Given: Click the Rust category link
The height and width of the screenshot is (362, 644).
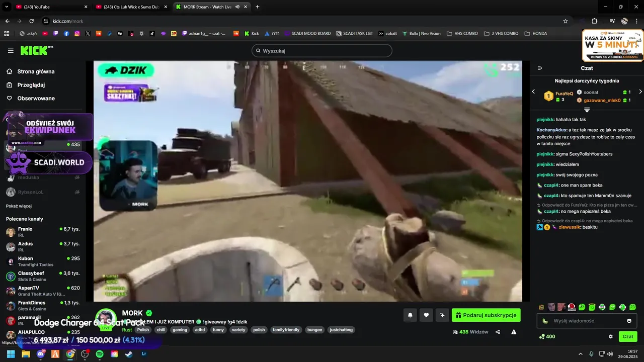Looking at the screenshot, I should pyautogui.click(x=127, y=330).
